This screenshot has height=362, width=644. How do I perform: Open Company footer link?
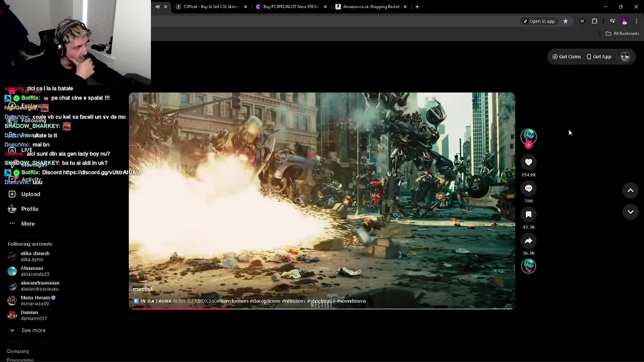click(x=18, y=351)
